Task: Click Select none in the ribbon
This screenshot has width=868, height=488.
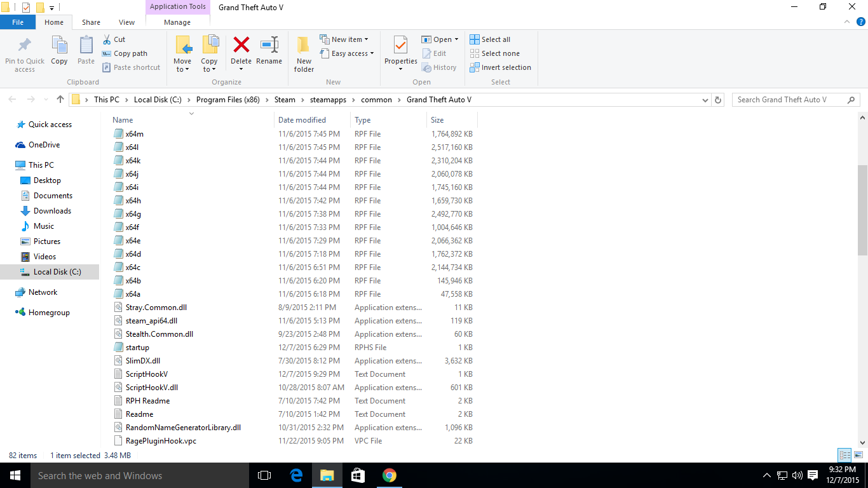Action: click(494, 53)
